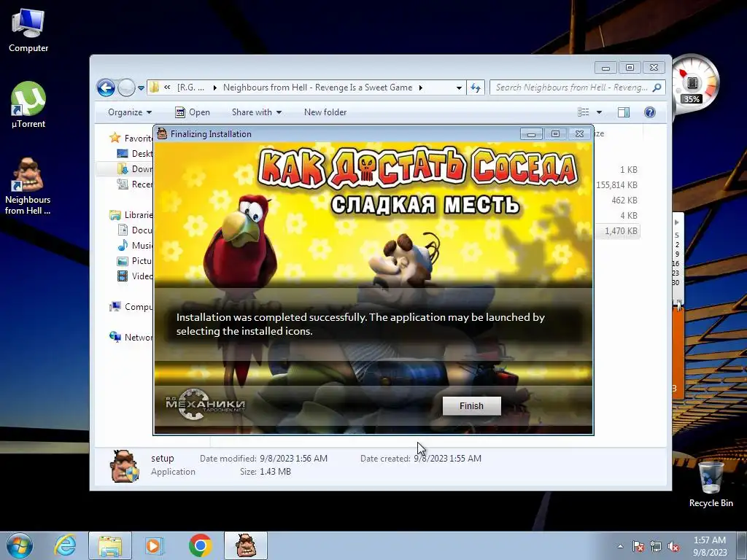Click the 4 KB file size cell
Screen dimensions: 747x560
click(x=628, y=215)
